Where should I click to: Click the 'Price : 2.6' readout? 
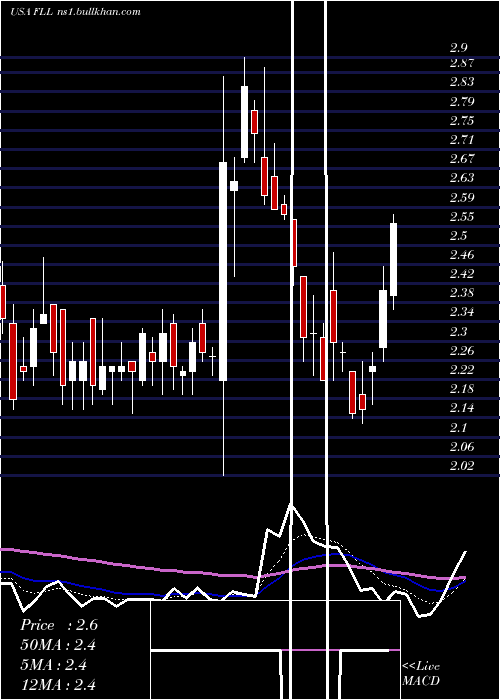58,625
